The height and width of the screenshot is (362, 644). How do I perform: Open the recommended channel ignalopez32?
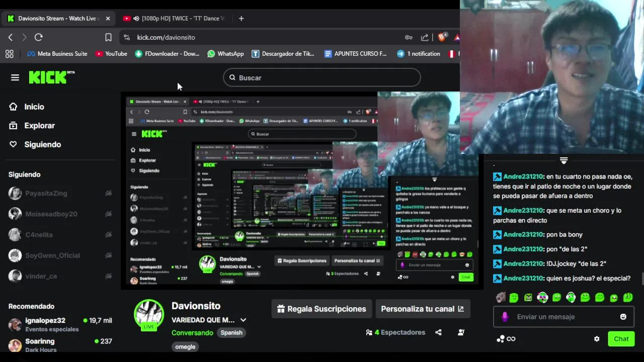point(60,324)
